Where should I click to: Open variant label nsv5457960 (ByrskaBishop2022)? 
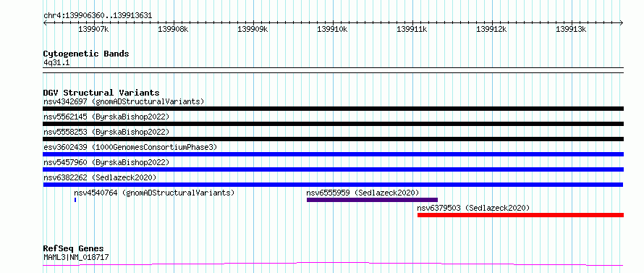106,162
